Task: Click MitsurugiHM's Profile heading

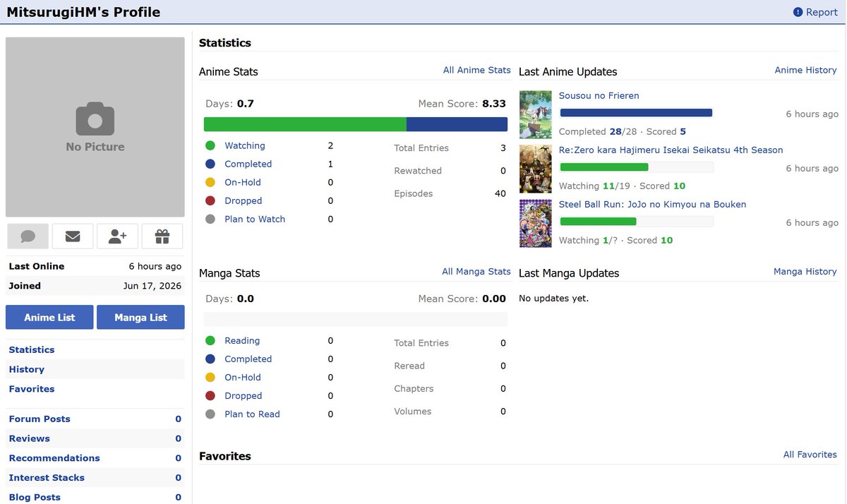Action: pos(83,12)
